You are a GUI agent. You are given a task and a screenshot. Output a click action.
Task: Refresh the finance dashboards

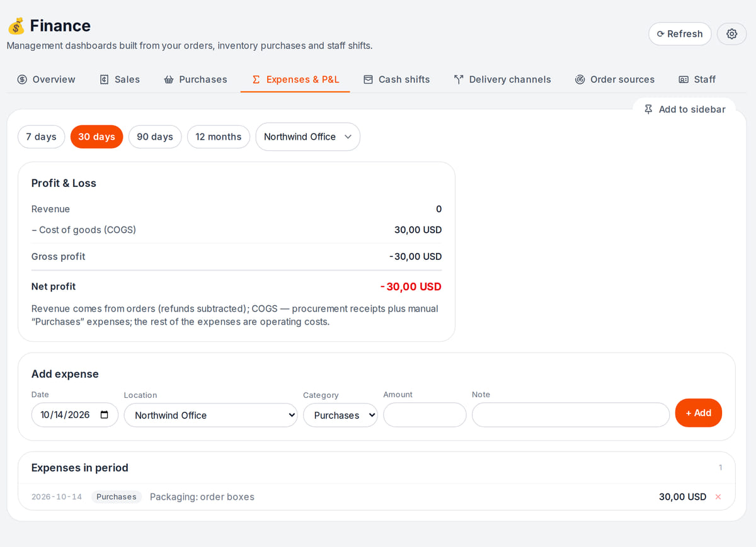pyautogui.click(x=680, y=34)
